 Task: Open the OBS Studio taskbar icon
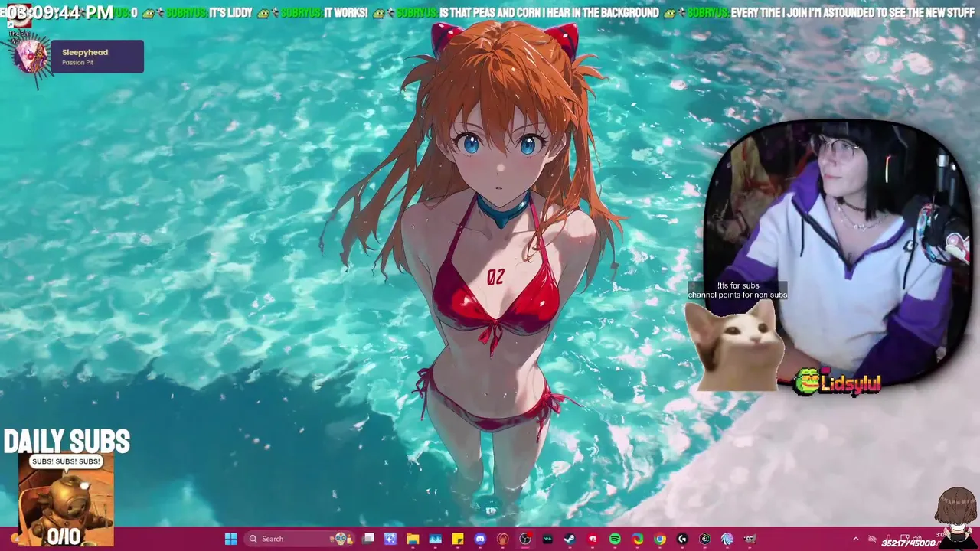click(x=524, y=539)
